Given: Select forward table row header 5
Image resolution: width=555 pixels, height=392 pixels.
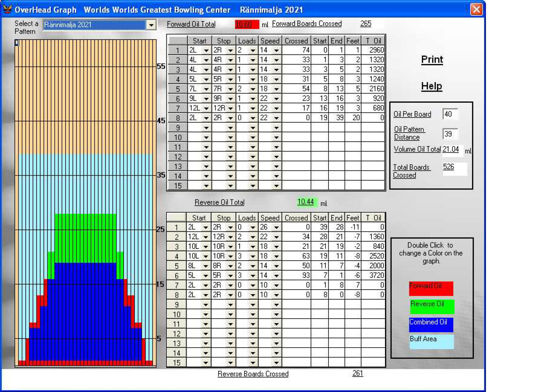Looking at the screenshot, I should tap(178, 89).
